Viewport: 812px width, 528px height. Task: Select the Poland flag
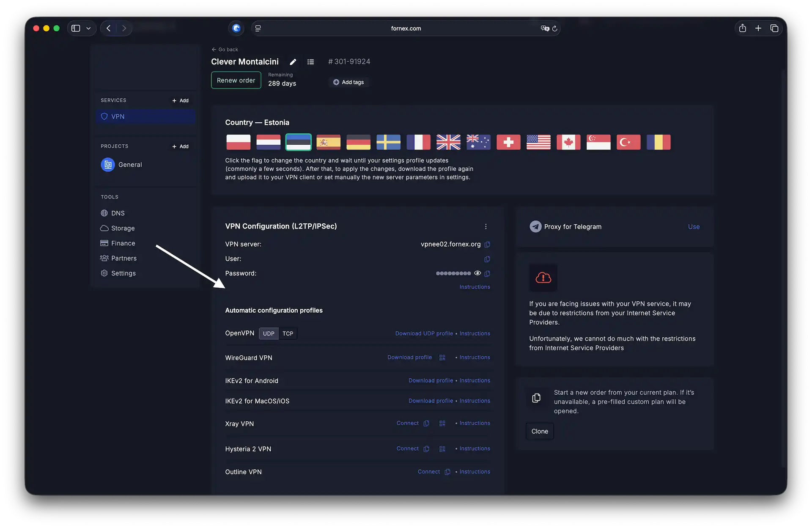pyautogui.click(x=239, y=142)
